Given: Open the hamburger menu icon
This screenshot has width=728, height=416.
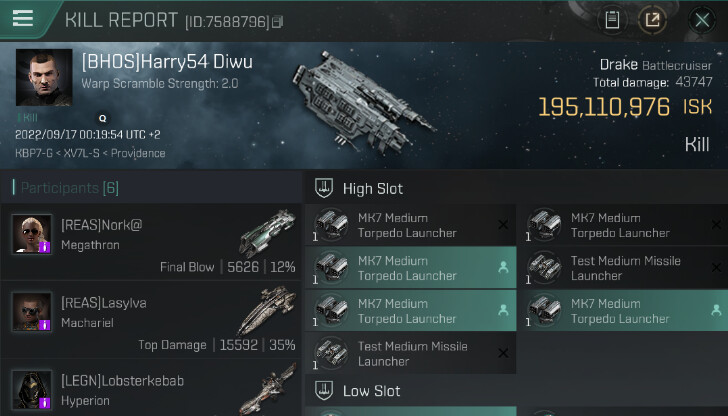Looking at the screenshot, I should click(23, 18).
